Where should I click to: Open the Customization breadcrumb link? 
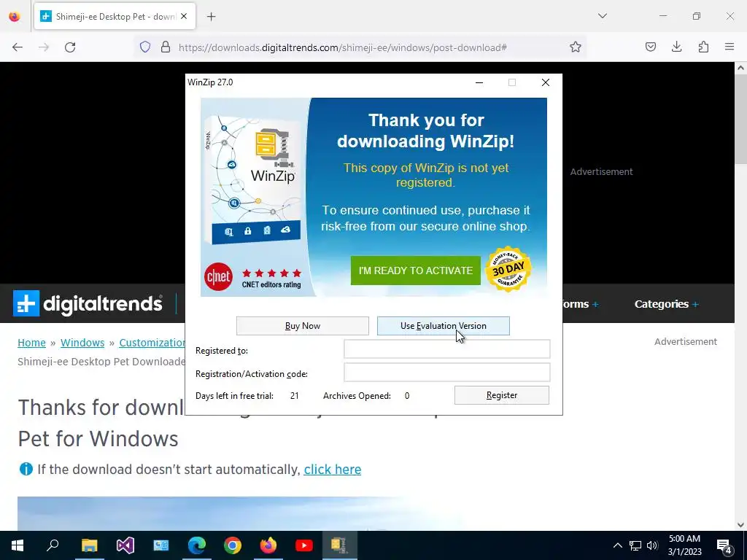click(x=152, y=343)
